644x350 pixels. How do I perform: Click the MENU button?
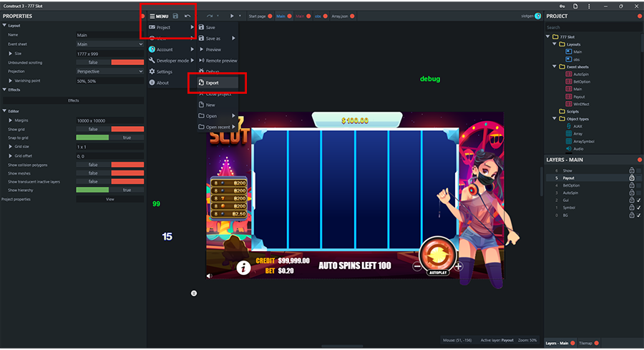[159, 16]
